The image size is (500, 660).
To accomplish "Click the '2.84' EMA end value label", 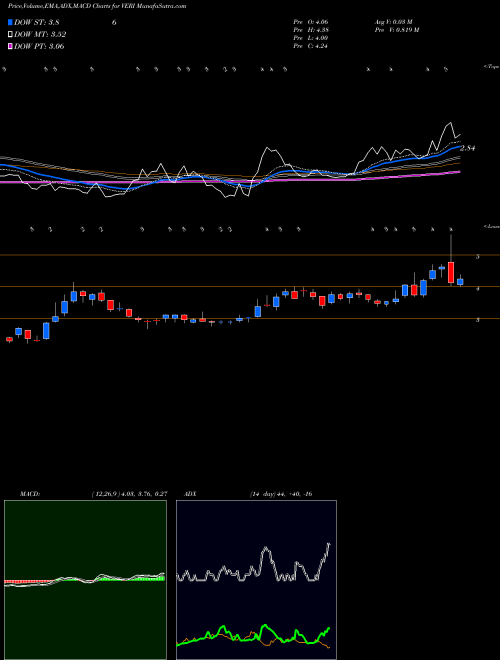I will coord(468,148).
